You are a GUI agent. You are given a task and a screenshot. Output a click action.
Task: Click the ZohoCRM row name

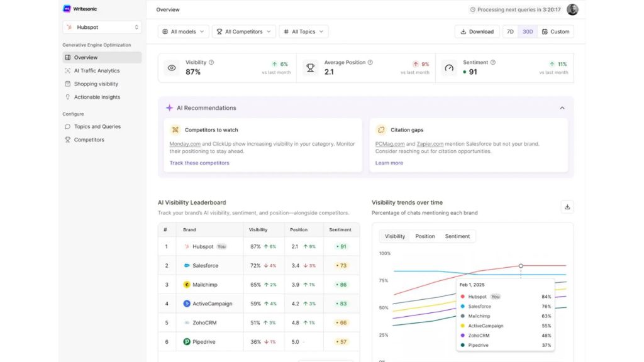coord(204,322)
